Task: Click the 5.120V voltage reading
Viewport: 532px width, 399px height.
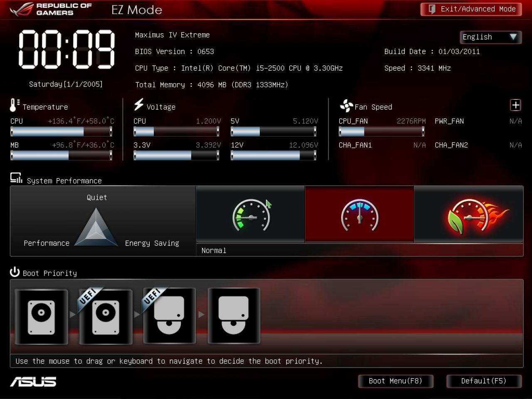Action: (305, 121)
